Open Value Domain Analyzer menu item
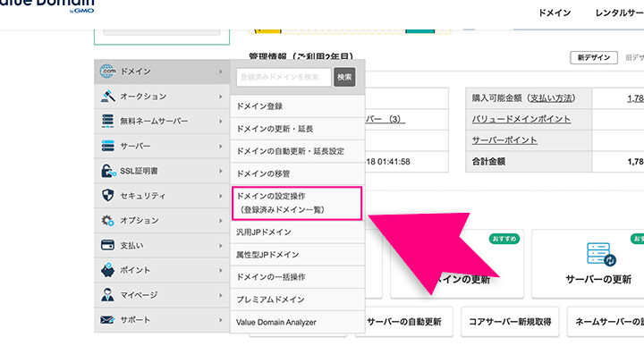The image size is (644, 346). coord(297,322)
